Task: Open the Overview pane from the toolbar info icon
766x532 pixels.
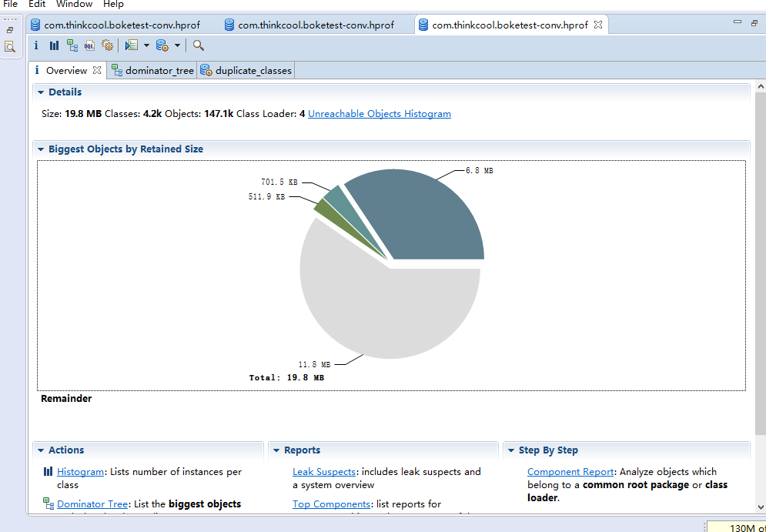Action: tap(35, 45)
